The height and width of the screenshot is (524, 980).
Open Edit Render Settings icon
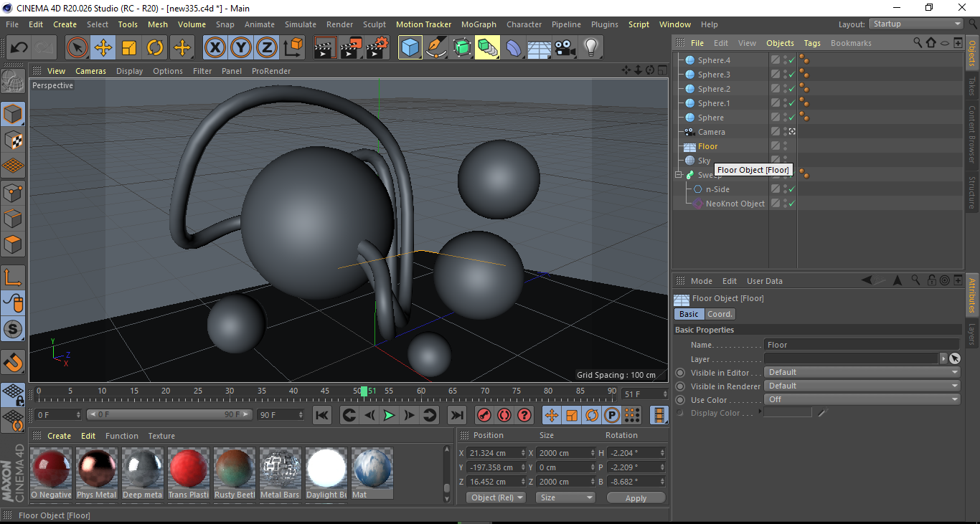pos(377,48)
